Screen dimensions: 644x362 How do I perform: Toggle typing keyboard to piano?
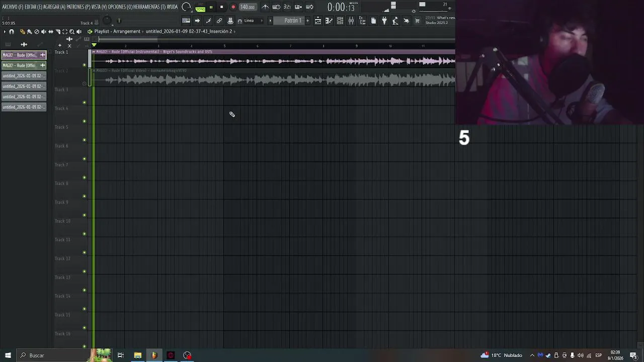click(186, 21)
